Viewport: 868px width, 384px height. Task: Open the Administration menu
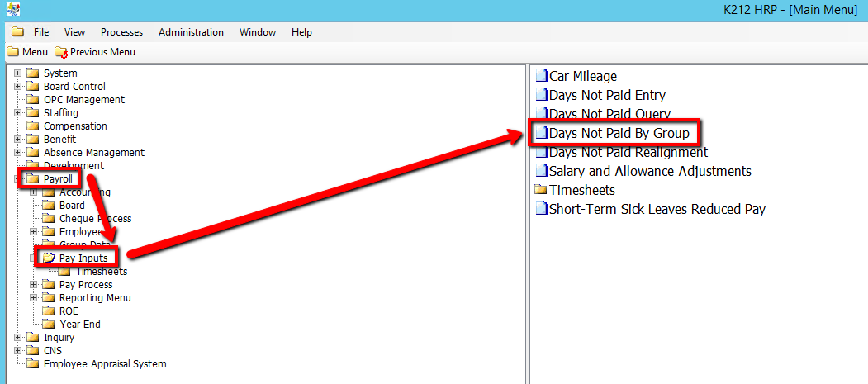[191, 32]
